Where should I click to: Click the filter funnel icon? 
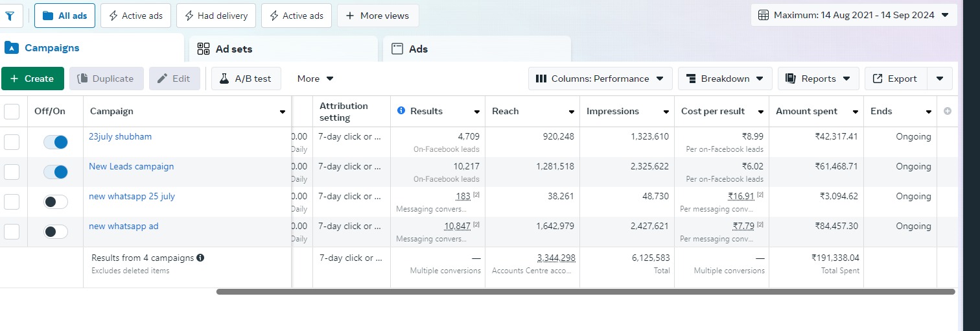click(x=10, y=16)
